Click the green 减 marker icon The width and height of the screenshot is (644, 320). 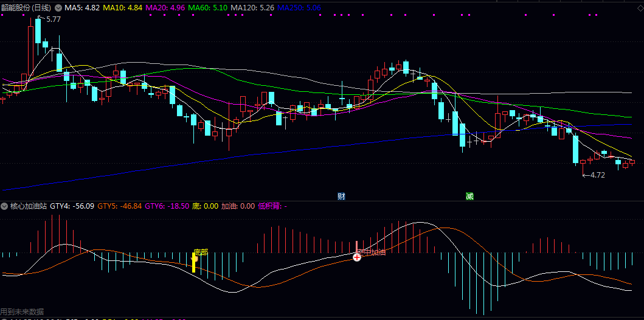[x=469, y=196]
